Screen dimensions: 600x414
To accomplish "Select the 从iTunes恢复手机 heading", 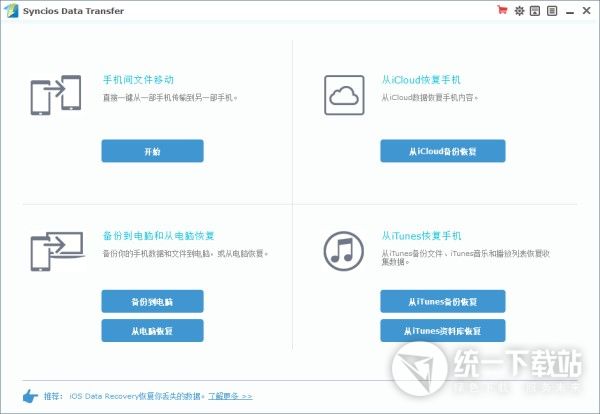I will point(421,235).
